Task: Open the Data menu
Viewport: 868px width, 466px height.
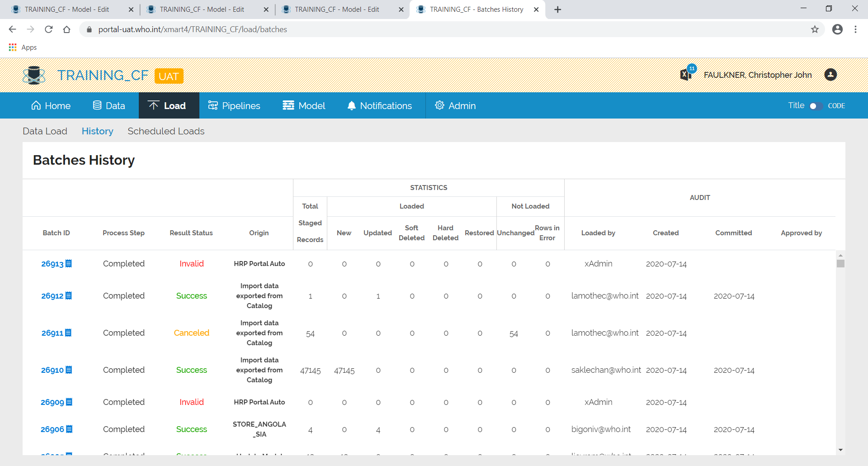Action: pyautogui.click(x=109, y=105)
